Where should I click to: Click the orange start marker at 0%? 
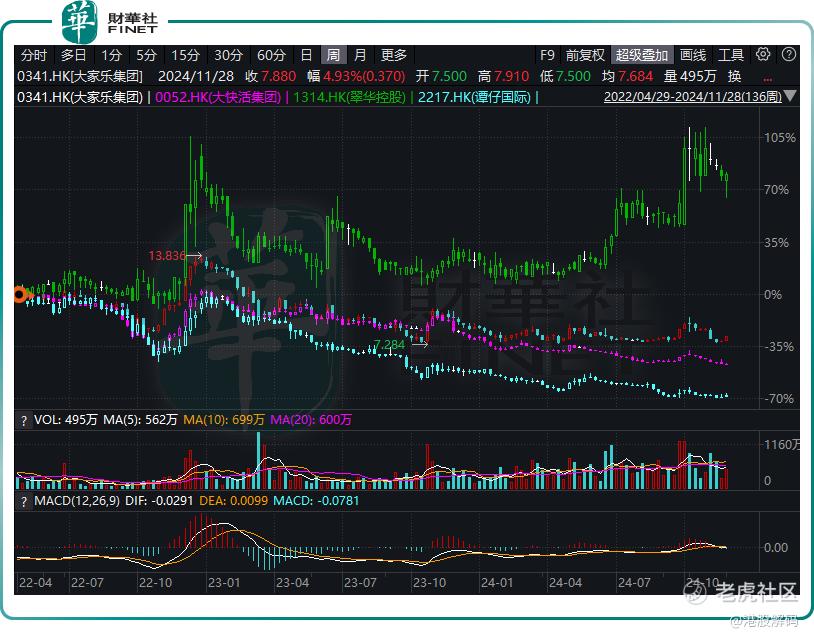20,295
